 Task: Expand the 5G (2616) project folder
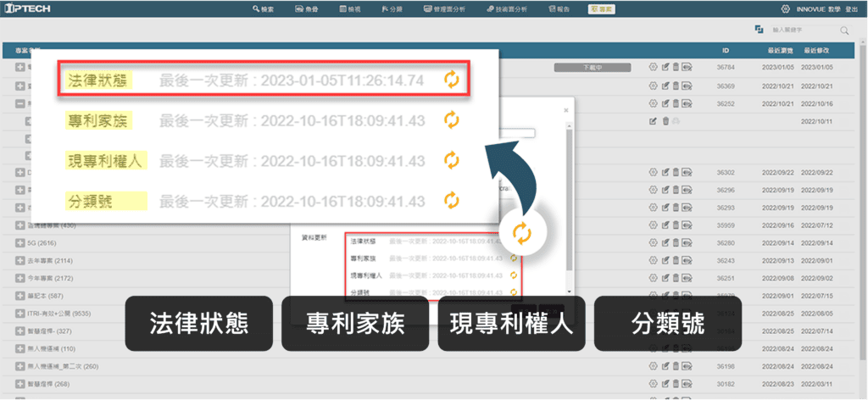(20, 242)
